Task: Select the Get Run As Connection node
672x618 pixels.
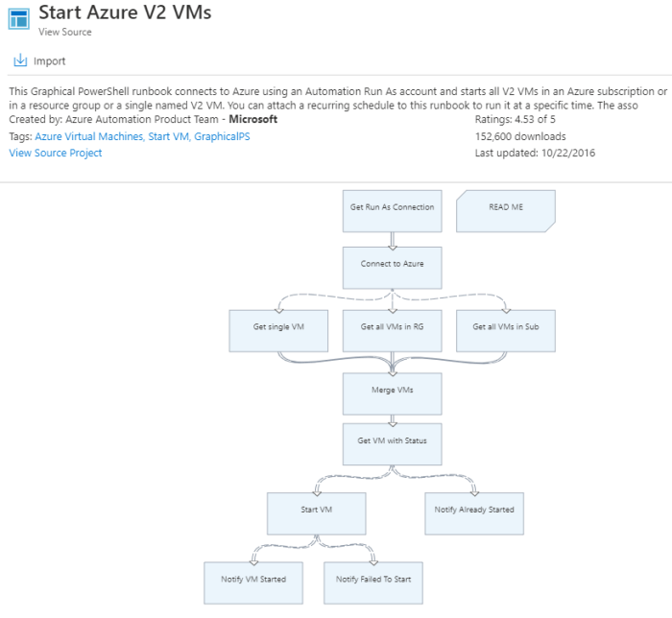Action: [x=392, y=210]
